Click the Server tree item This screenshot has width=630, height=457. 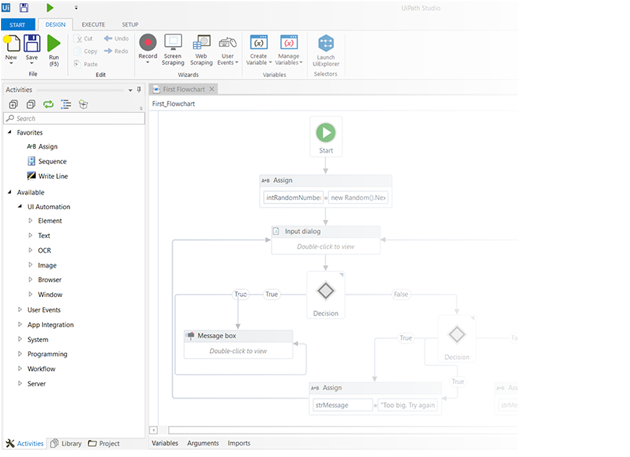(x=37, y=383)
